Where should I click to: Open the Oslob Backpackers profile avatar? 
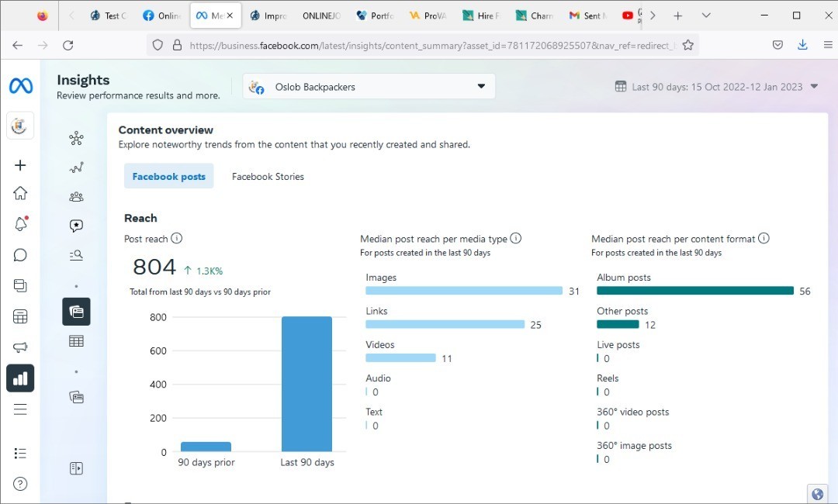coord(19,126)
